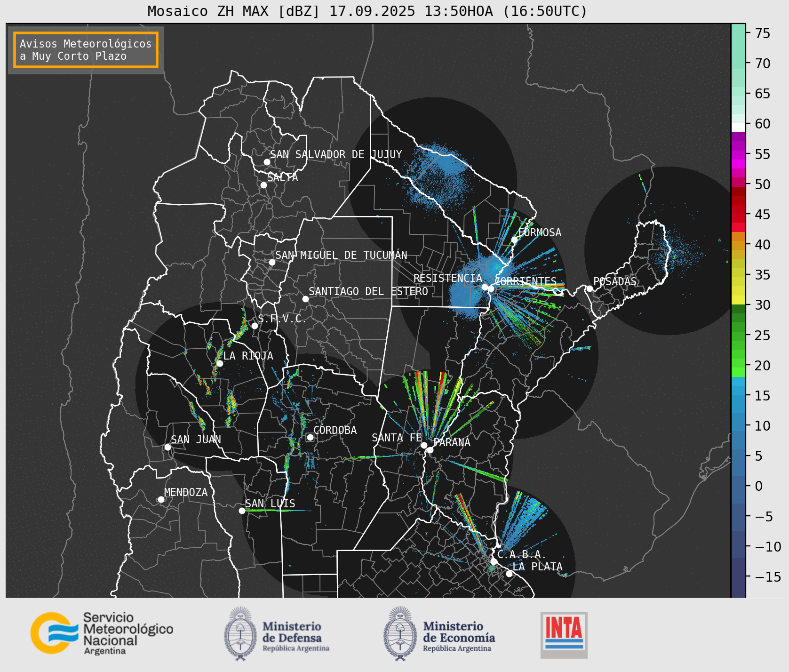789x672 pixels.
Task: Click the Corrientes city marker
Action: pyautogui.click(x=491, y=288)
